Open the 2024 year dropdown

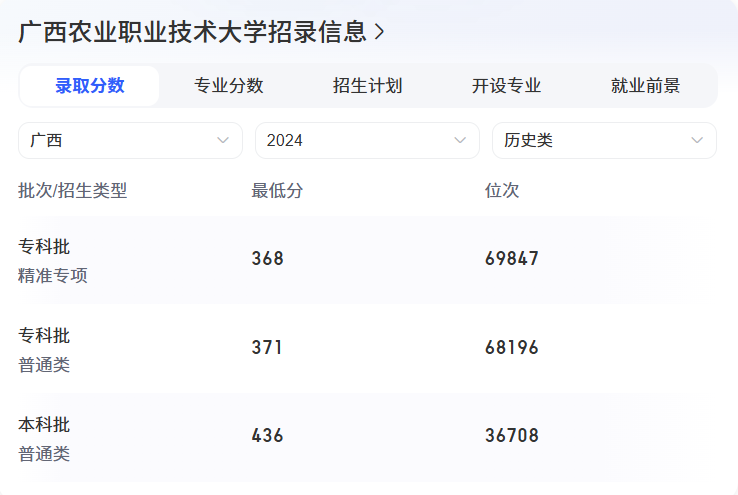pos(367,140)
